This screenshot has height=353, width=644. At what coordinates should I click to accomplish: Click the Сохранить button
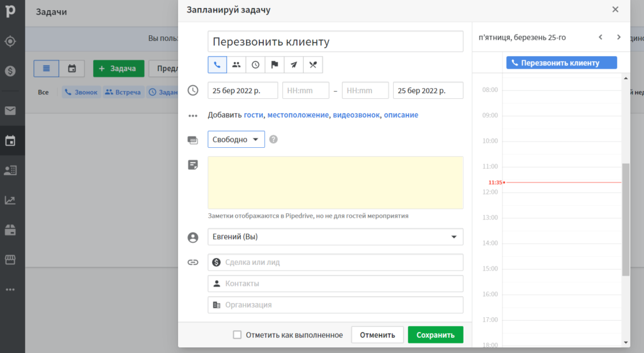coord(435,335)
